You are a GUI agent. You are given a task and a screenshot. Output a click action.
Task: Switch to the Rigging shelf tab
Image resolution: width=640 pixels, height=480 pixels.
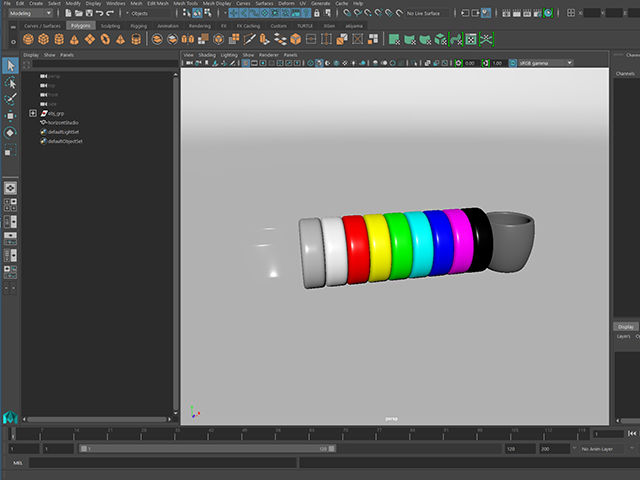click(139, 26)
